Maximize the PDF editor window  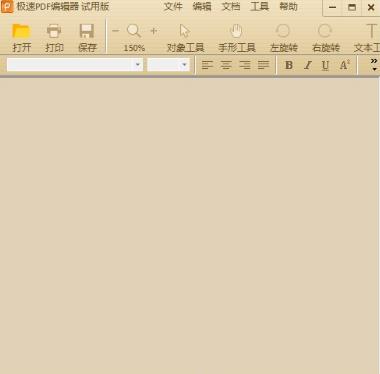(x=352, y=7)
